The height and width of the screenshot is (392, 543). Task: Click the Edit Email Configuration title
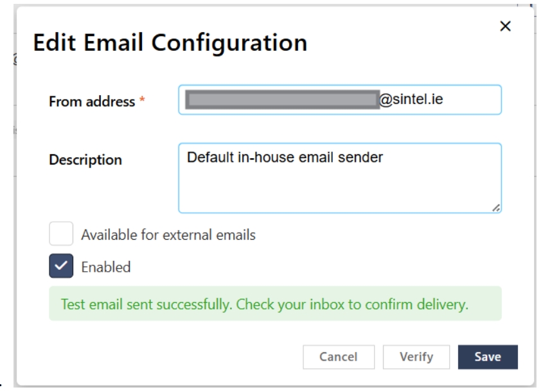[x=170, y=42]
